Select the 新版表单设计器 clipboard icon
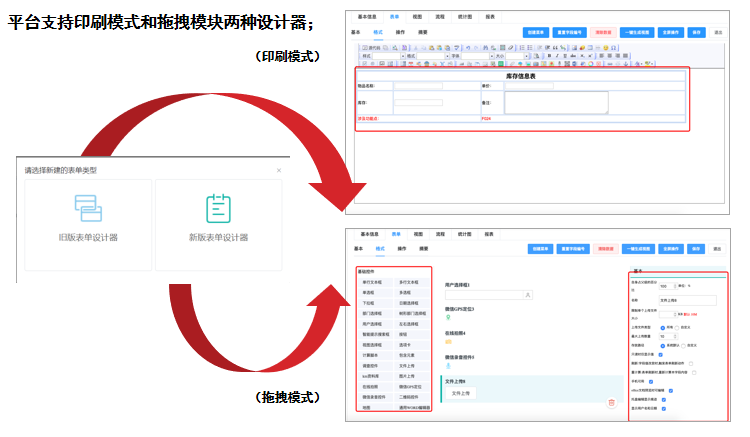Image resolution: width=750 pixels, height=437 pixels. pos(218,208)
